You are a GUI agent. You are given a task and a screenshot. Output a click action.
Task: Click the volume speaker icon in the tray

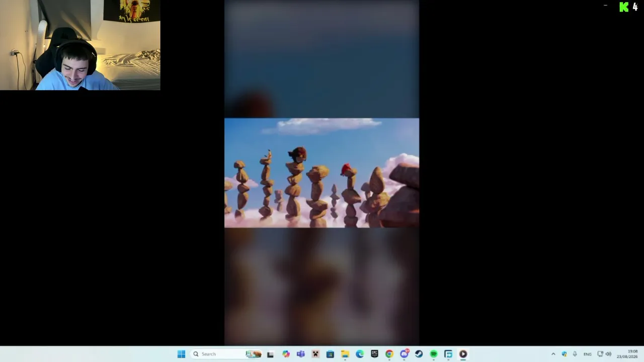pos(608,354)
